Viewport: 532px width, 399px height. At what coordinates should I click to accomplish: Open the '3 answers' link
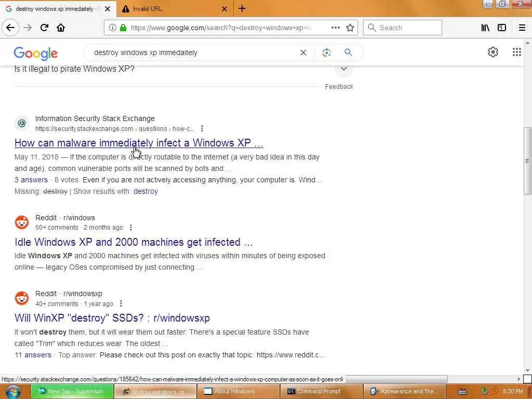click(x=31, y=180)
